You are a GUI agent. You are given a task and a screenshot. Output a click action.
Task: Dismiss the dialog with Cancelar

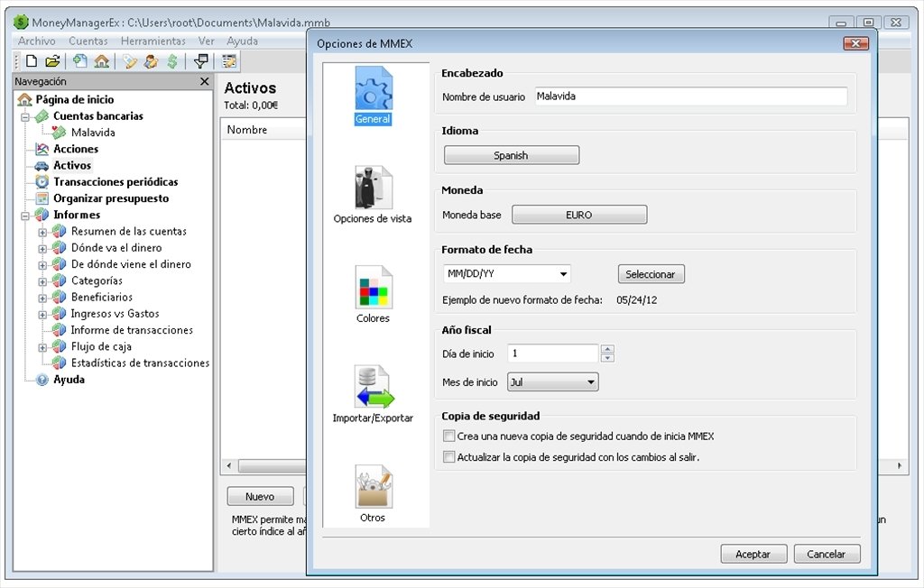[827, 554]
